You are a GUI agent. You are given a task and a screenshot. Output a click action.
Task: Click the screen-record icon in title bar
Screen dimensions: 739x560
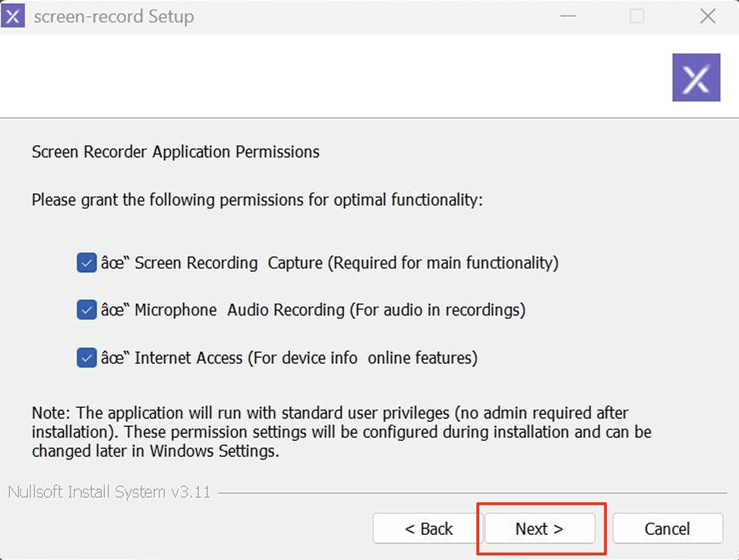[x=14, y=16]
